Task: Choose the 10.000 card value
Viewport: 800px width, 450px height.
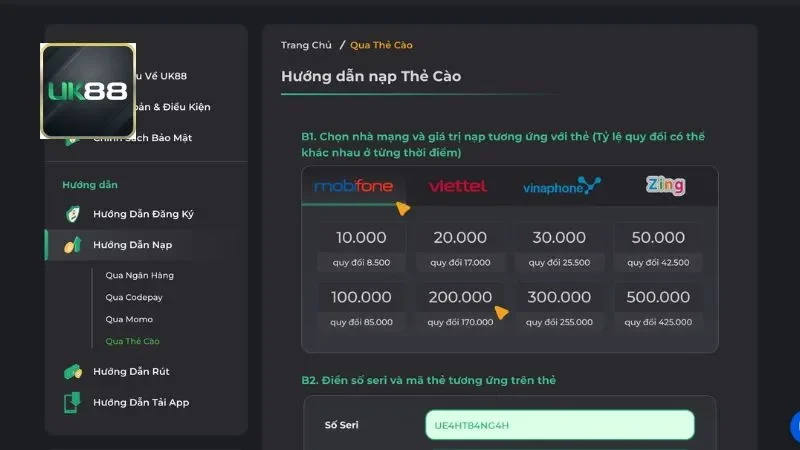Action: click(x=361, y=246)
